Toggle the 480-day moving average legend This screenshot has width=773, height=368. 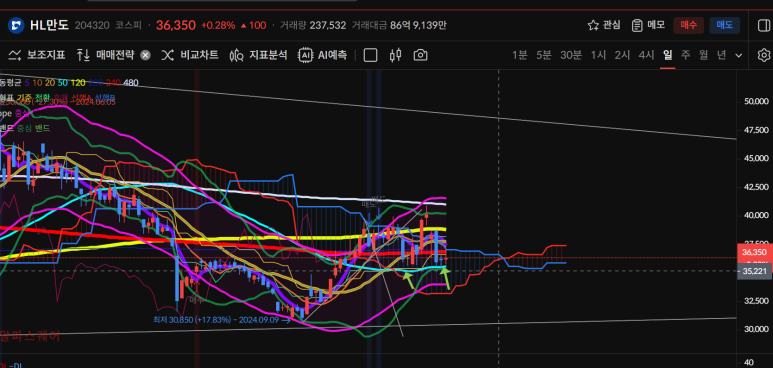[131, 83]
